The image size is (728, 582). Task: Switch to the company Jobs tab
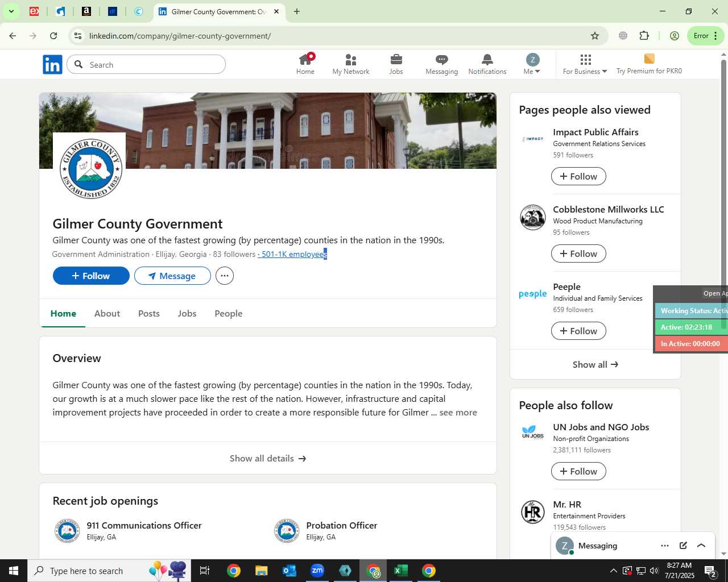(187, 313)
